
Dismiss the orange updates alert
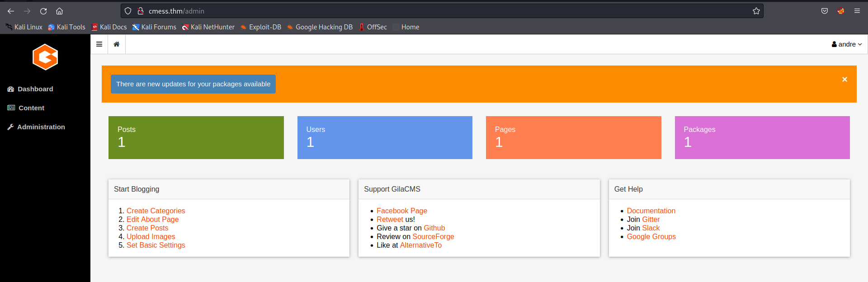click(x=844, y=80)
